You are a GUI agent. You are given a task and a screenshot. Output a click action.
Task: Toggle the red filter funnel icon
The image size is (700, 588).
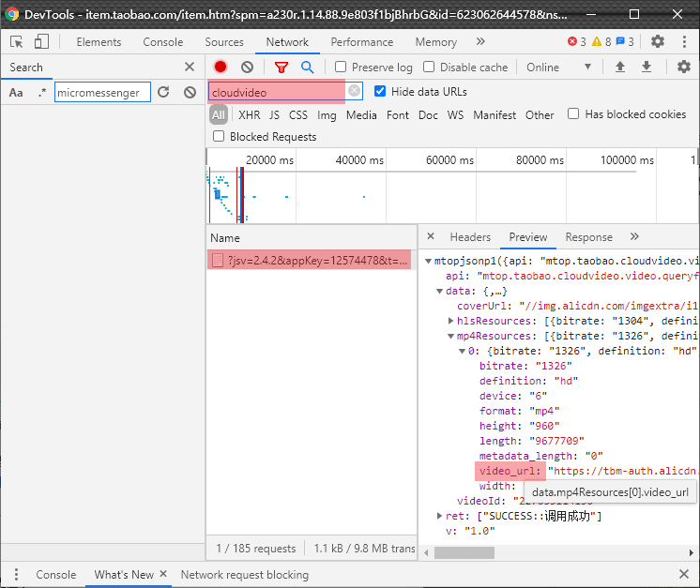[x=281, y=68]
